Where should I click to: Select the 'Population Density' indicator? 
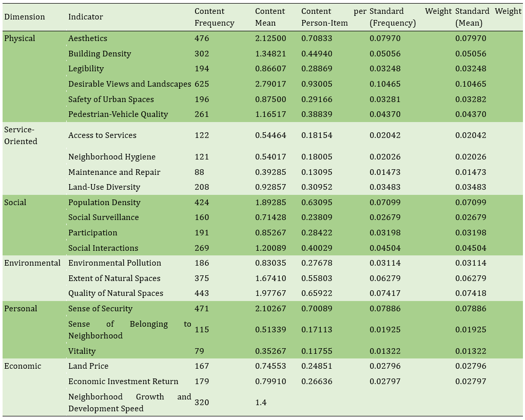(104, 203)
